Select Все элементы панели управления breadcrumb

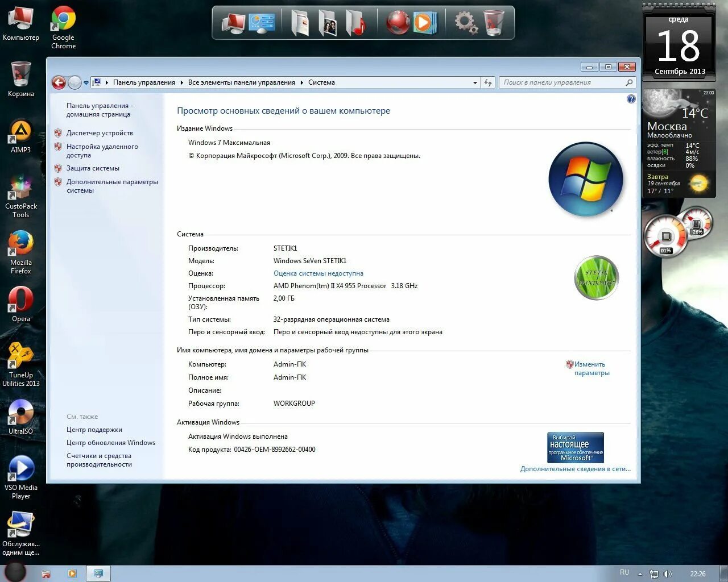(x=242, y=82)
